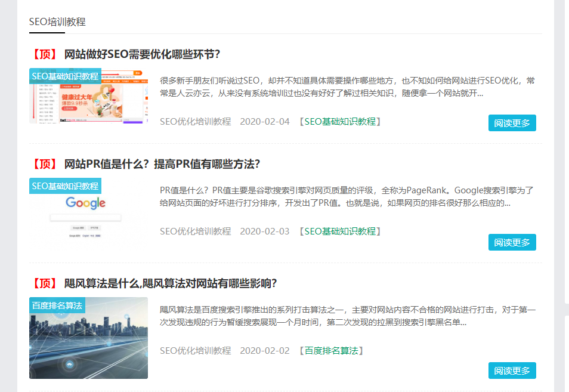Click the blue 百度排名算法 badge on skyline image

pyautogui.click(x=57, y=305)
